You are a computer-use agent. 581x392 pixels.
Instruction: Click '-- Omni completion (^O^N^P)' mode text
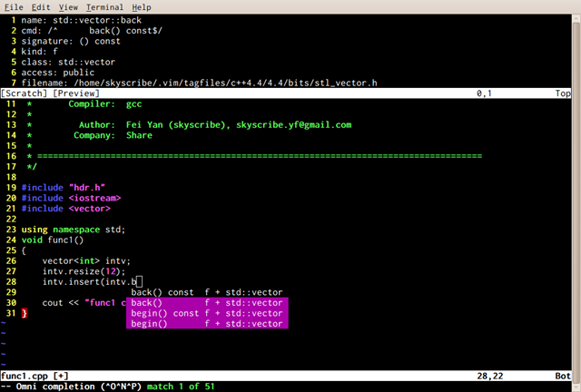[71, 387]
